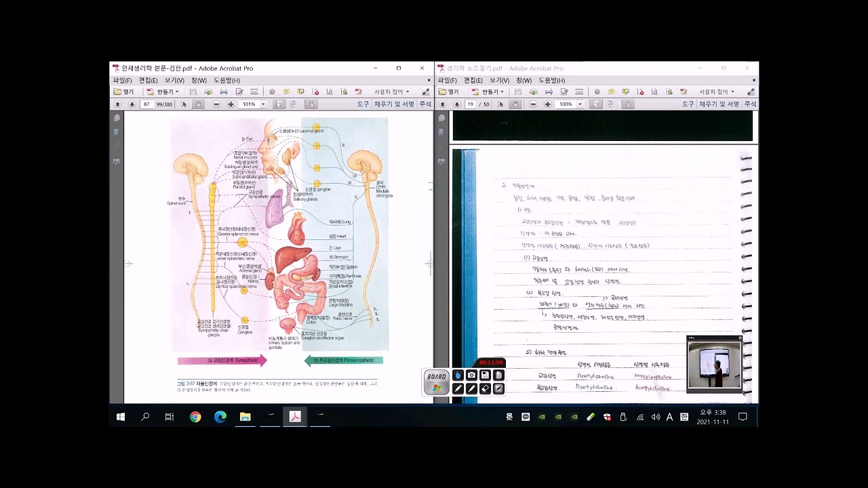Open File Explorer from the Windows taskbar

(x=245, y=417)
